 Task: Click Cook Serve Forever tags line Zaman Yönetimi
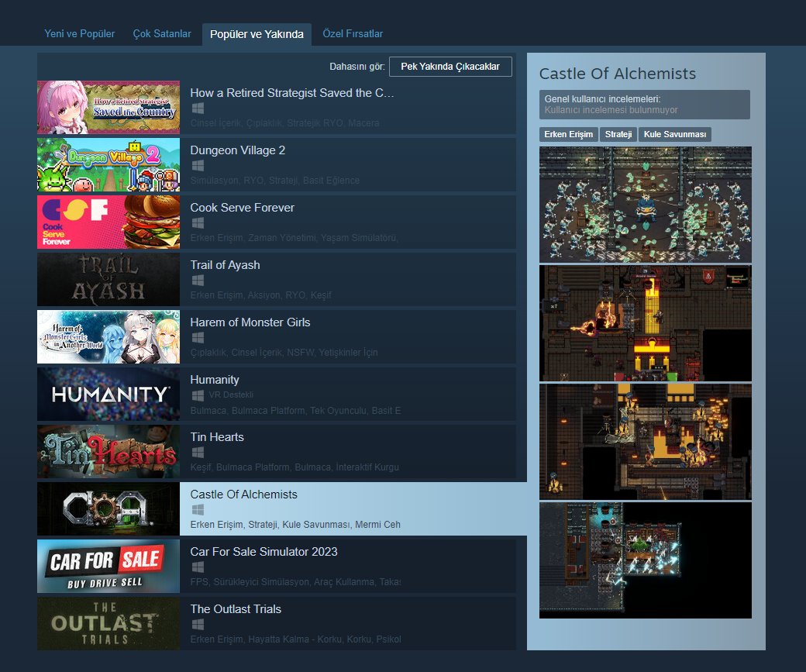coord(294,237)
